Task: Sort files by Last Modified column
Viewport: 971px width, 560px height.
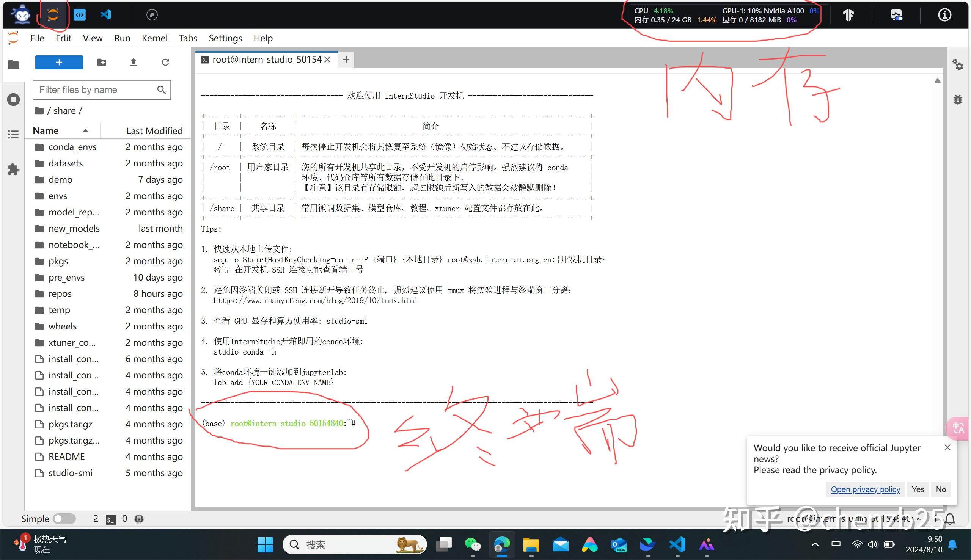Action: pos(154,131)
